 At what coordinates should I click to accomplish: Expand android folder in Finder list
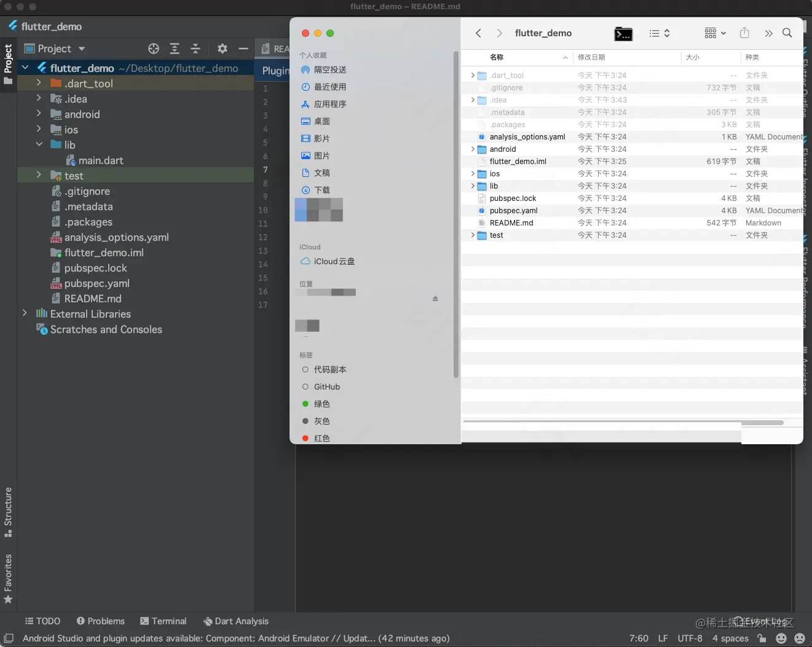(x=472, y=149)
